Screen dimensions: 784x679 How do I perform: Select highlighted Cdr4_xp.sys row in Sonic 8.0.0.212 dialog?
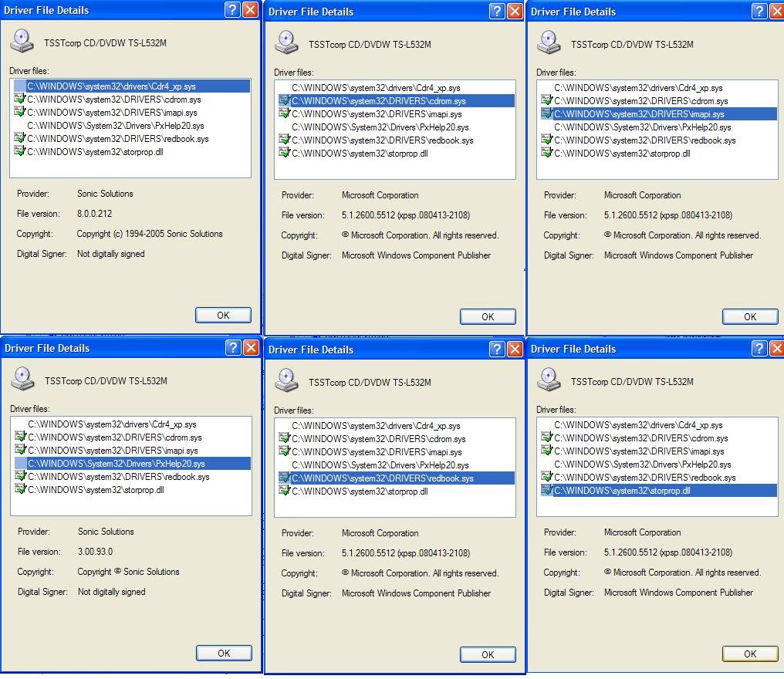point(132,86)
